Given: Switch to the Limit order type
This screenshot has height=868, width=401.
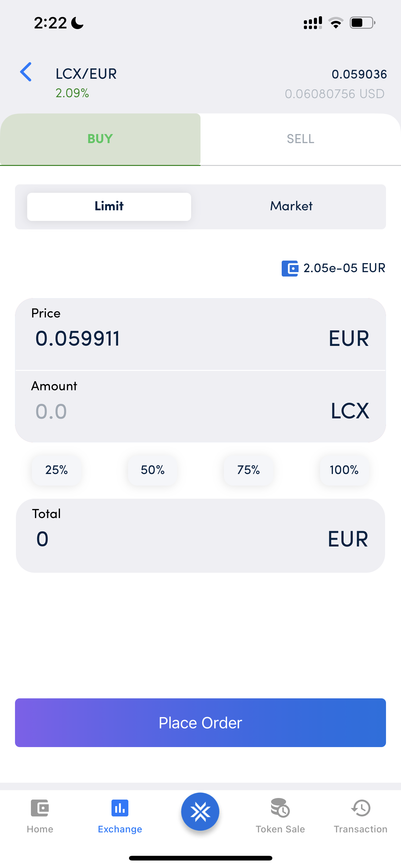Looking at the screenshot, I should (109, 206).
